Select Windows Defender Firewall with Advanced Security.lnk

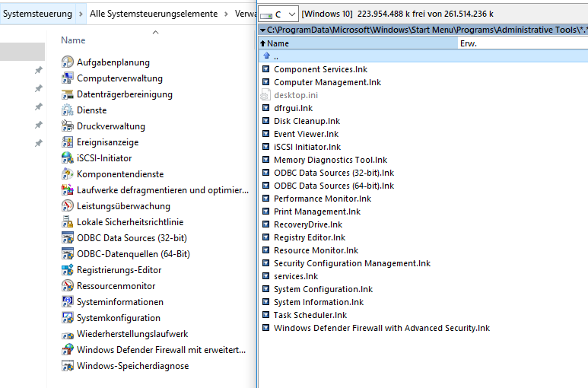point(382,328)
